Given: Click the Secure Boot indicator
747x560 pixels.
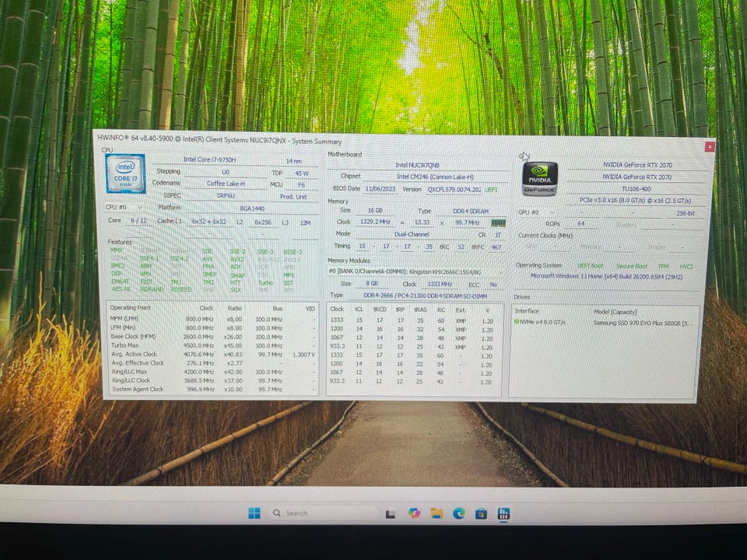Looking at the screenshot, I should tap(631, 266).
